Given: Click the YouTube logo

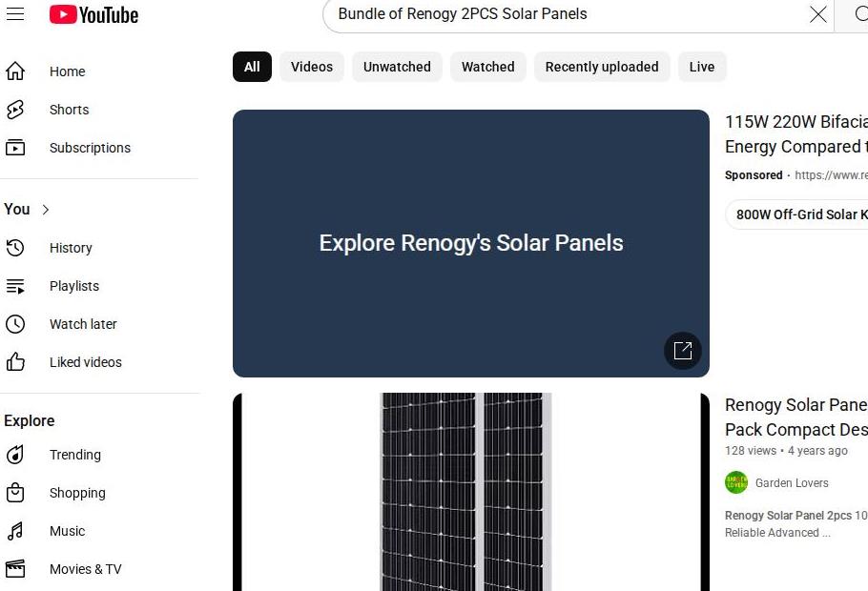Looking at the screenshot, I should point(94,14).
